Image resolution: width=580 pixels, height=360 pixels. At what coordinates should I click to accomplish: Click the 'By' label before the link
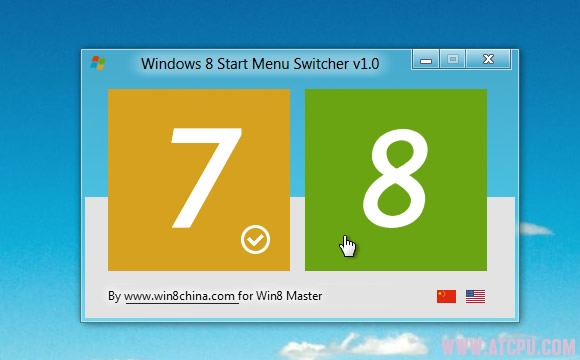click(114, 296)
